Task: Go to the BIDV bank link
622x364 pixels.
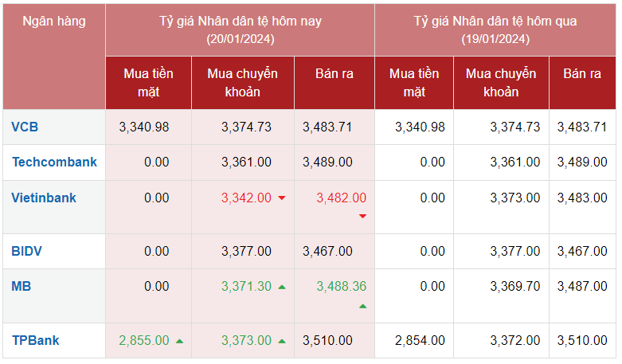Action: pos(27,251)
